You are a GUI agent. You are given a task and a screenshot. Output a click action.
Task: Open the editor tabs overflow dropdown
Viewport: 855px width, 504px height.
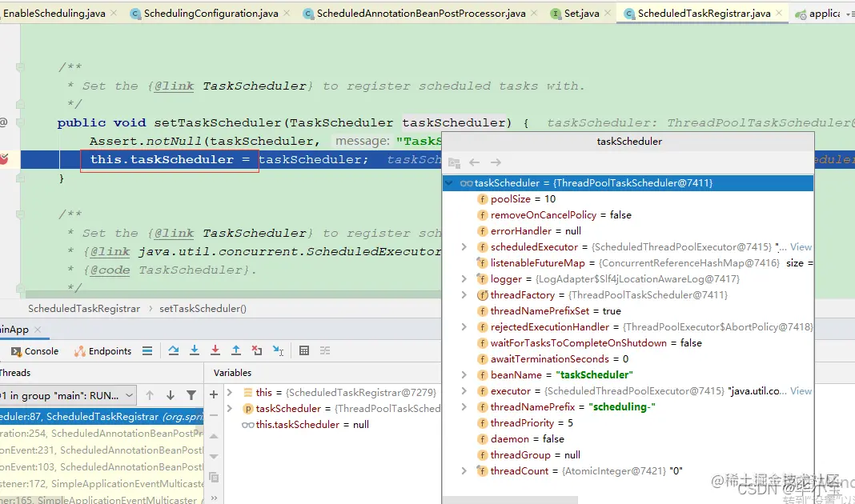851,14
